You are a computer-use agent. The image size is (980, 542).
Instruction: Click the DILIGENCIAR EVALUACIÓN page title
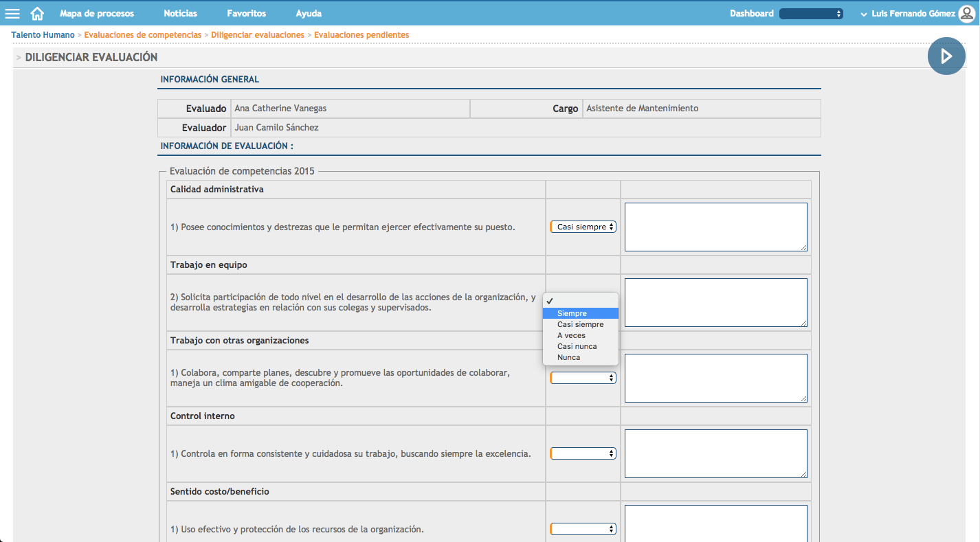coord(91,57)
